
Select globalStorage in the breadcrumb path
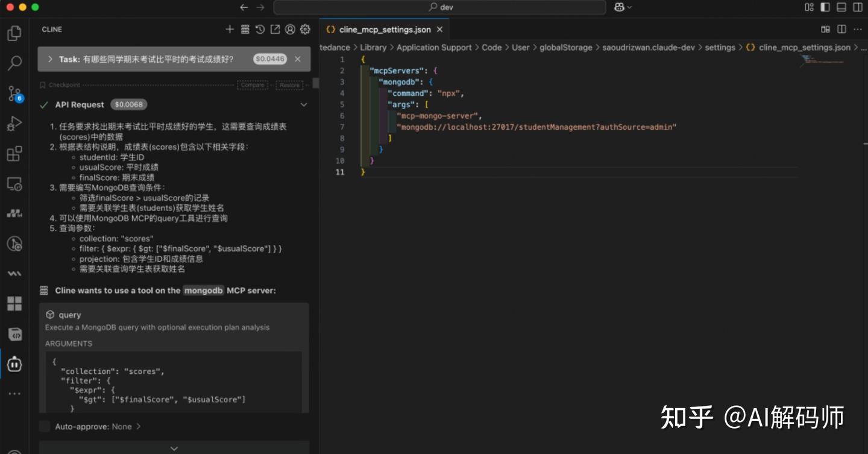click(565, 47)
